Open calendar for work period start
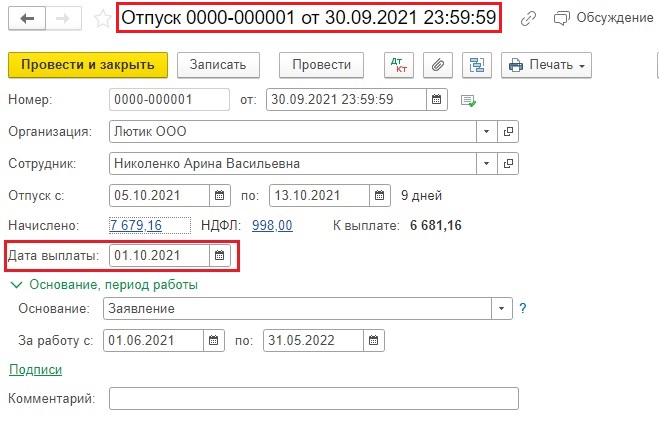This screenshot has height=425, width=659. click(x=214, y=341)
